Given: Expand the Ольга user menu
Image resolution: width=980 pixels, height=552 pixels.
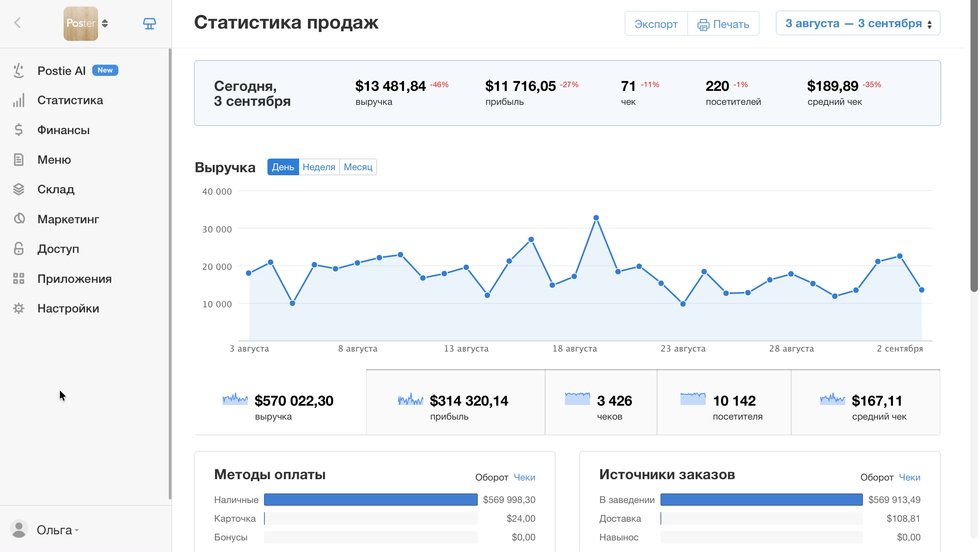Looking at the screenshot, I should [58, 530].
